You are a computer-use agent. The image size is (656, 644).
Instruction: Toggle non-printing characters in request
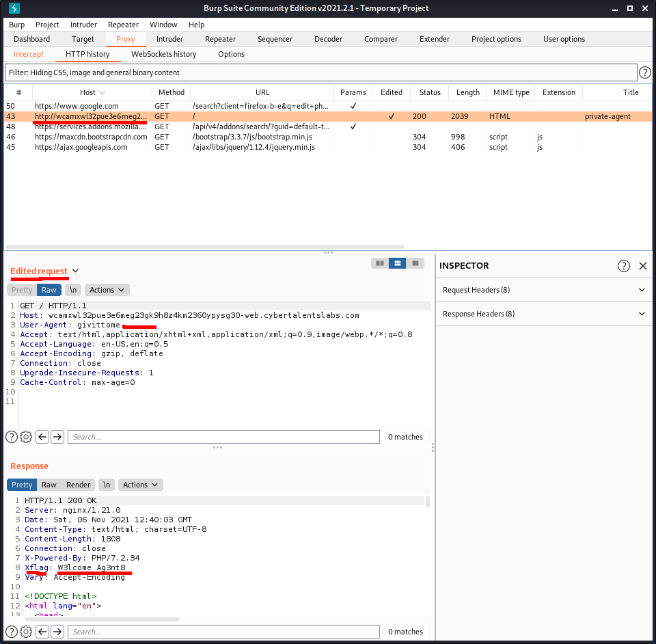73,290
